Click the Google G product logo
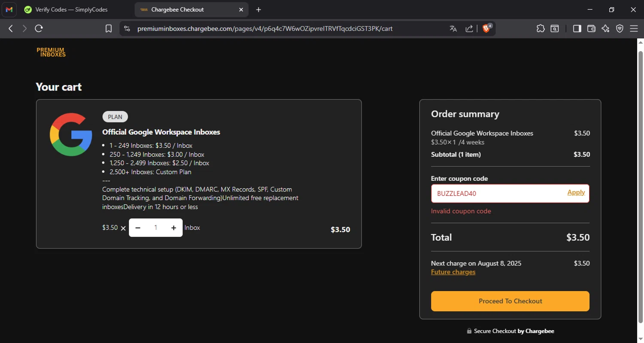Screen dimensions: 644x343 [71, 134]
